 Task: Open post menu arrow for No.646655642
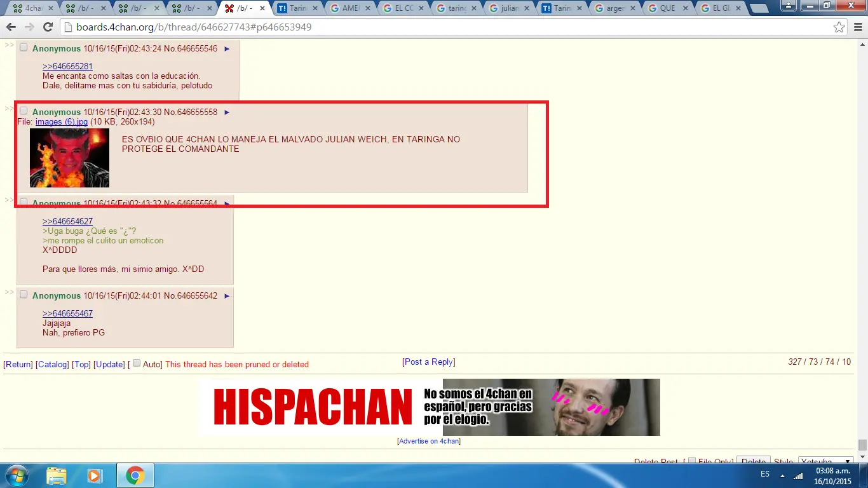(x=227, y=296)
